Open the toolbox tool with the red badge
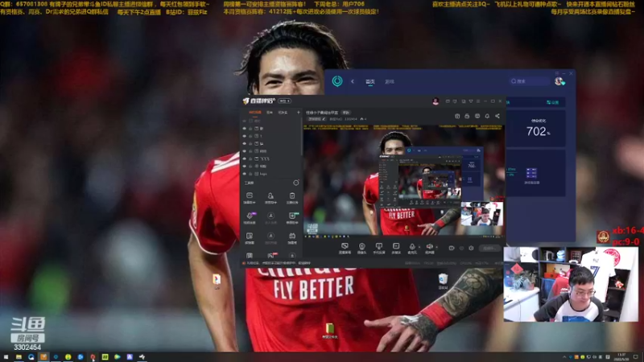The height and width of the screenshot is (362, 644). pos(271,255)
